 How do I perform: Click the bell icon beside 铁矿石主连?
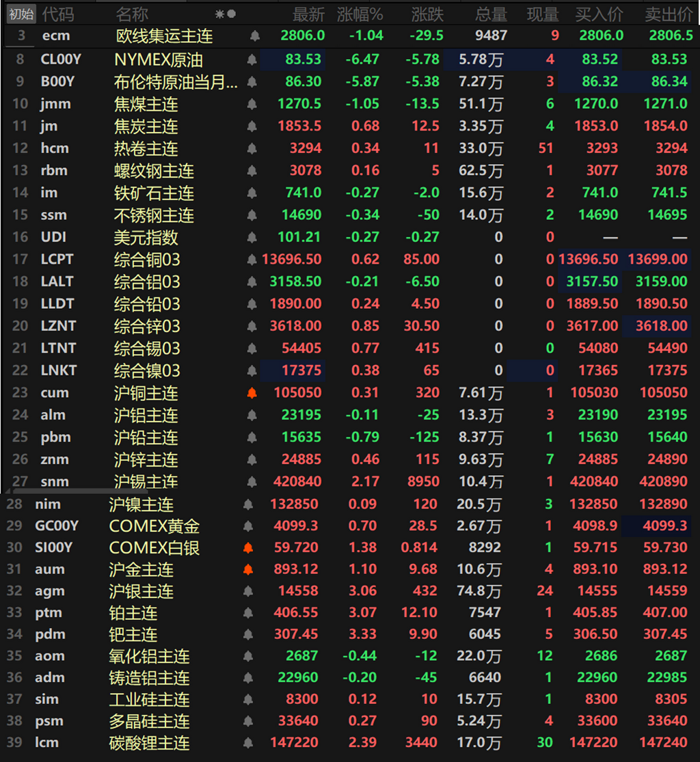click(x=252, y=193)
